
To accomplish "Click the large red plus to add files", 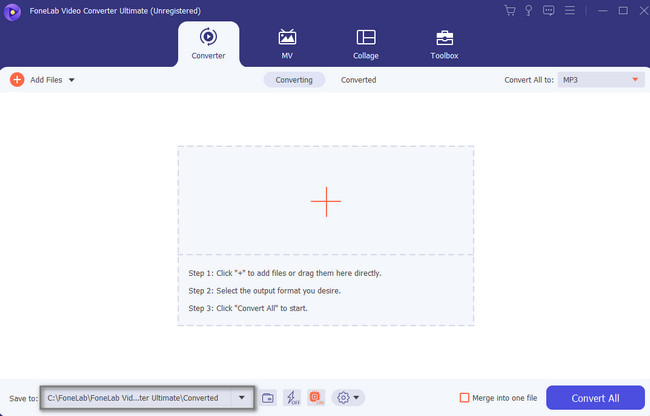I will click(326, 202).
